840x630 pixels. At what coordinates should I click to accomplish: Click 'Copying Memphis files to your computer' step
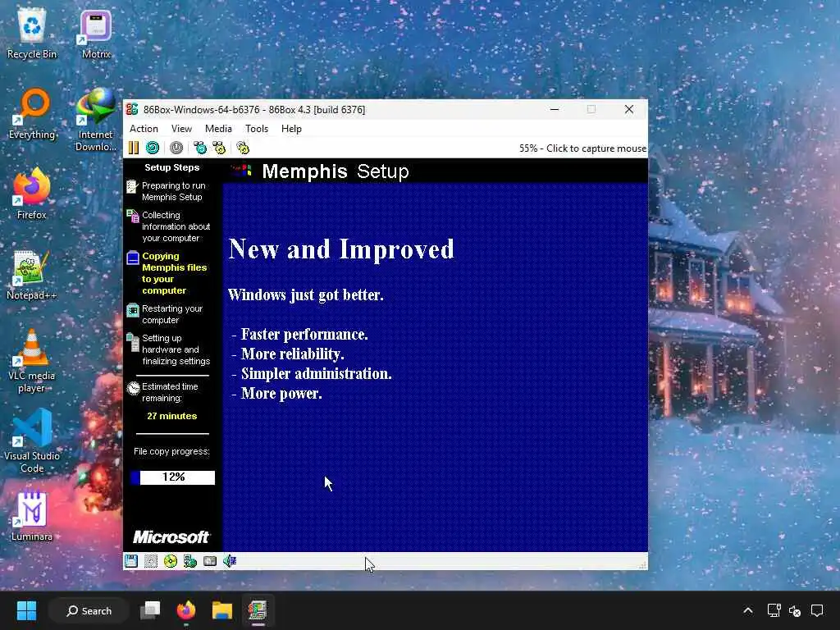[x=174, y=273]
